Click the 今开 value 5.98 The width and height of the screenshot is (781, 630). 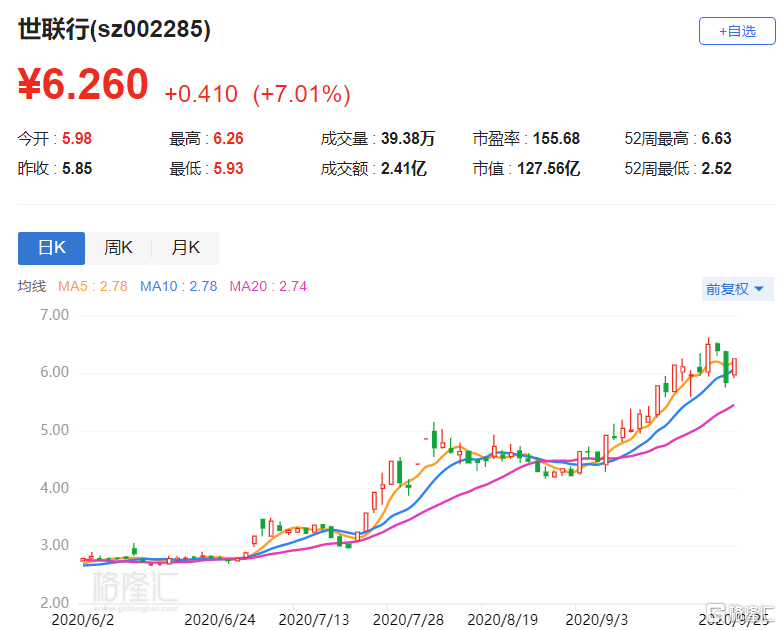point(77,138)
